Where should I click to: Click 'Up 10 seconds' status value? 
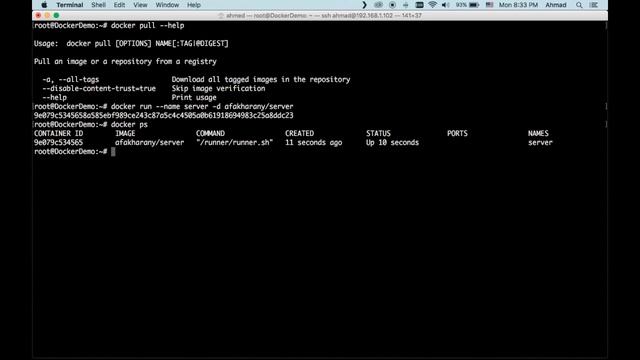click(x=392, y=142)
